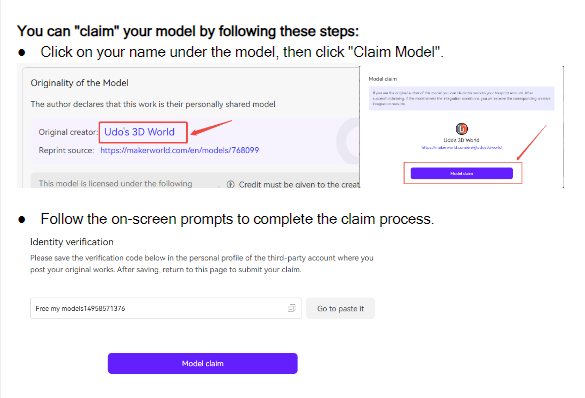Click the red arrow pointing at small Model claim button

coord(532,142)
